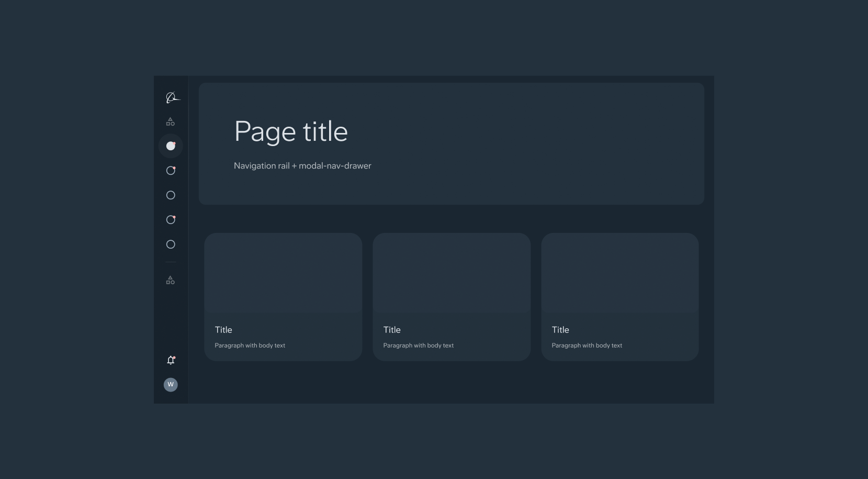
Task: Open notifications bell icon
Action: click(x=171, y=360)
